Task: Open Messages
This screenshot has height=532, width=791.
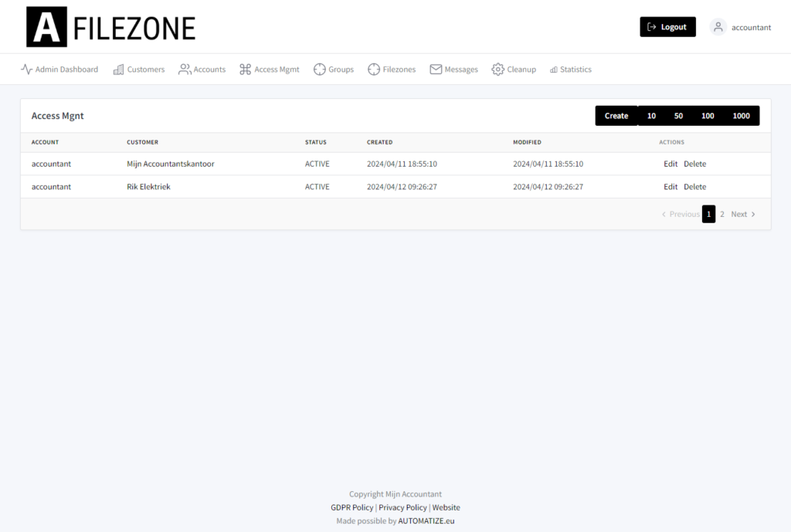Action: coord(454,69)
